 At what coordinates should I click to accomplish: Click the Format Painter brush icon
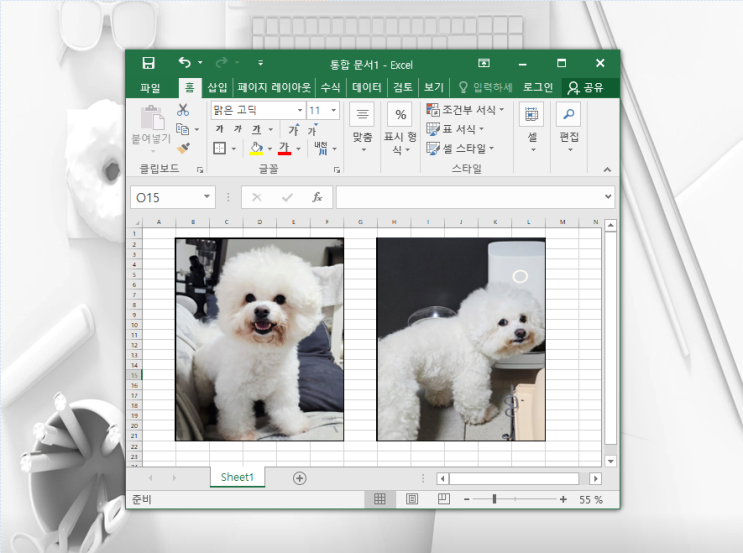pos(183,148)
